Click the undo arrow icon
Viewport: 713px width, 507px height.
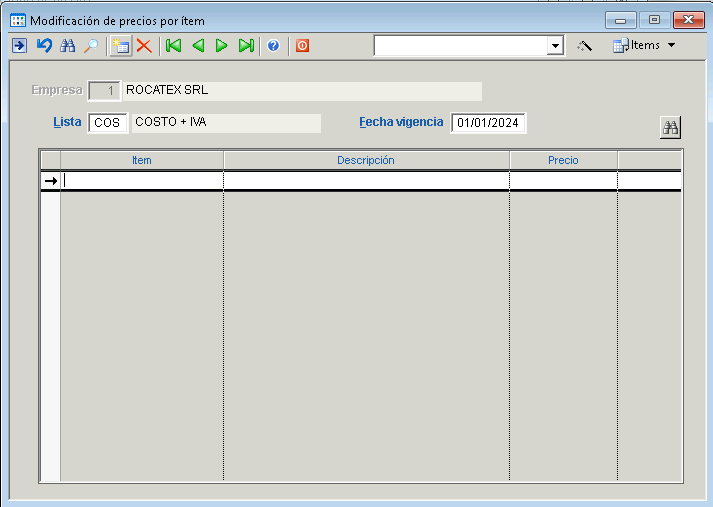[x=44, y=46]
